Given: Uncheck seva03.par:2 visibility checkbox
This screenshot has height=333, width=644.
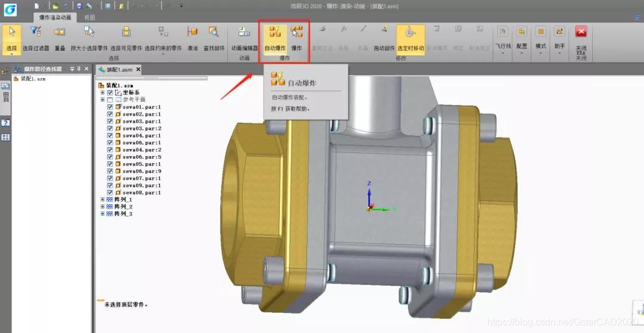Looking at the screenshot, I should click(110, 128).
